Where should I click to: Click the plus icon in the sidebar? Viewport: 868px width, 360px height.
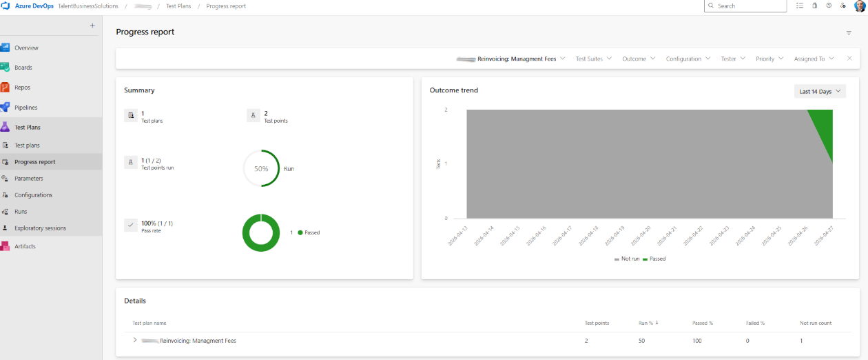(x=92, y=26)
